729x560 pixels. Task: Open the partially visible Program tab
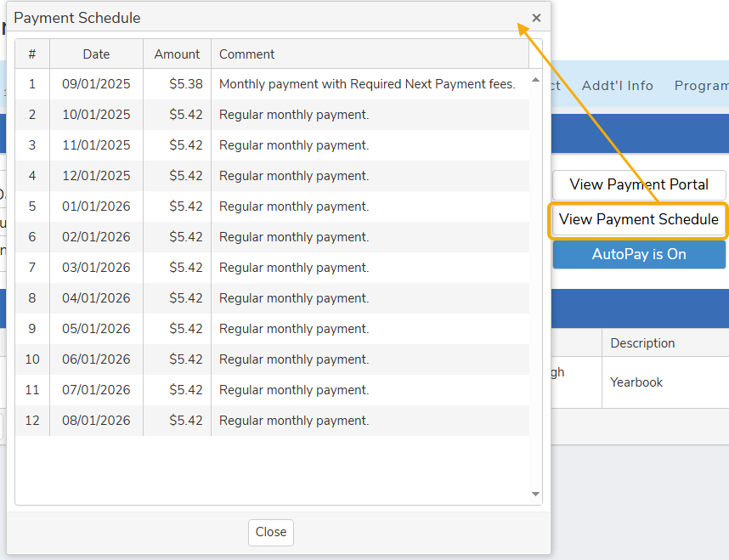point(702,86)
